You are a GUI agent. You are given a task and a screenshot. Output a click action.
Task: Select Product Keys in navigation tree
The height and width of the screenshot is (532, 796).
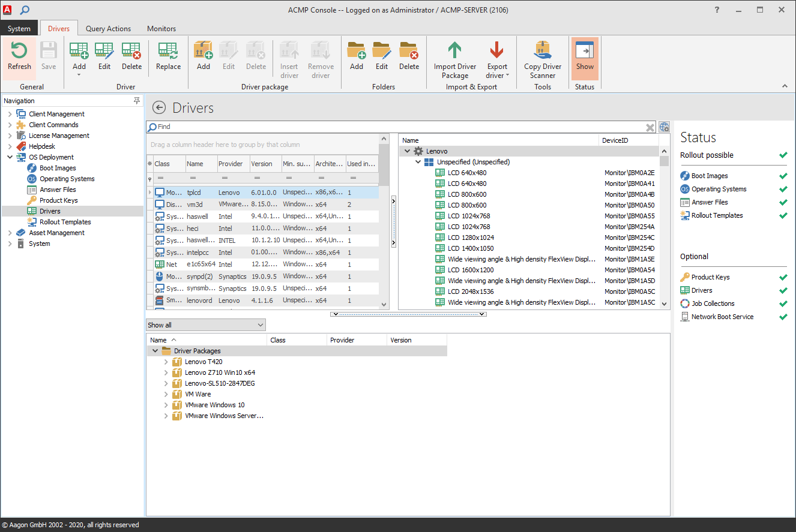coord(58,200)
